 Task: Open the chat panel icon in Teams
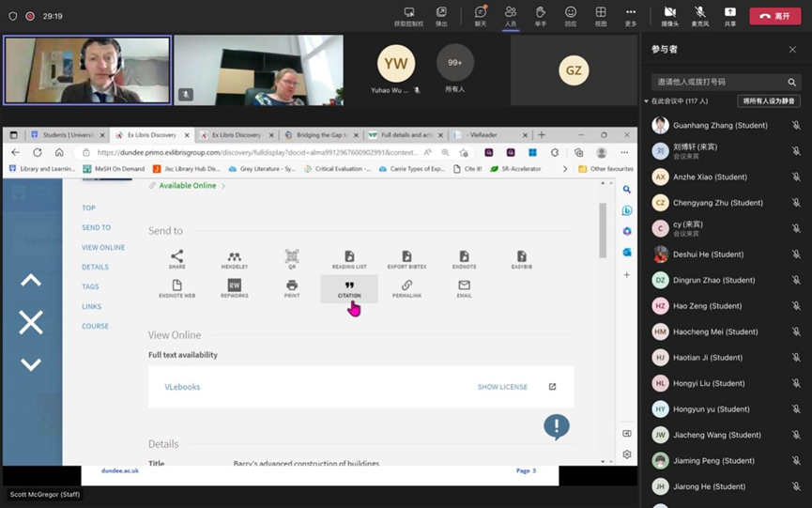(x=480, y=13)
